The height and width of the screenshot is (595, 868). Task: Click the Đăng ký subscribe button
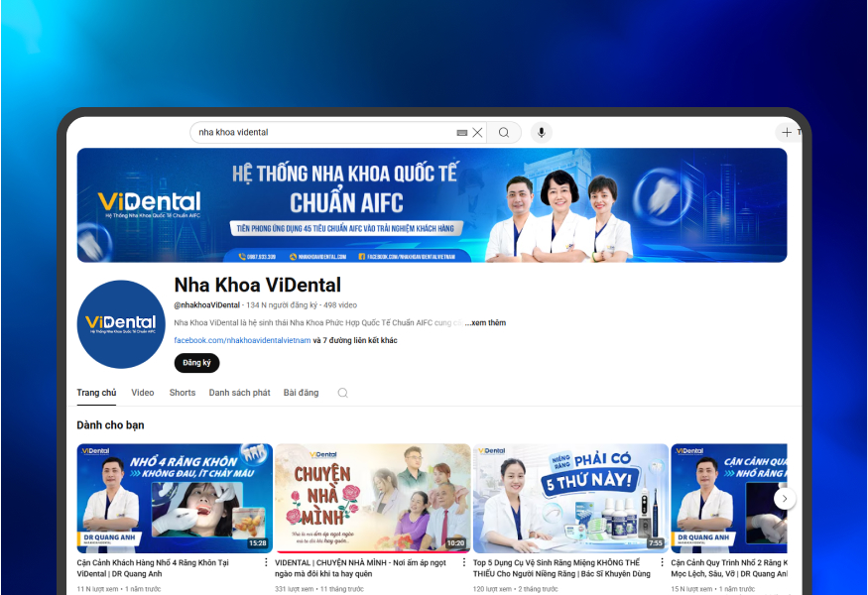[196, 363]
